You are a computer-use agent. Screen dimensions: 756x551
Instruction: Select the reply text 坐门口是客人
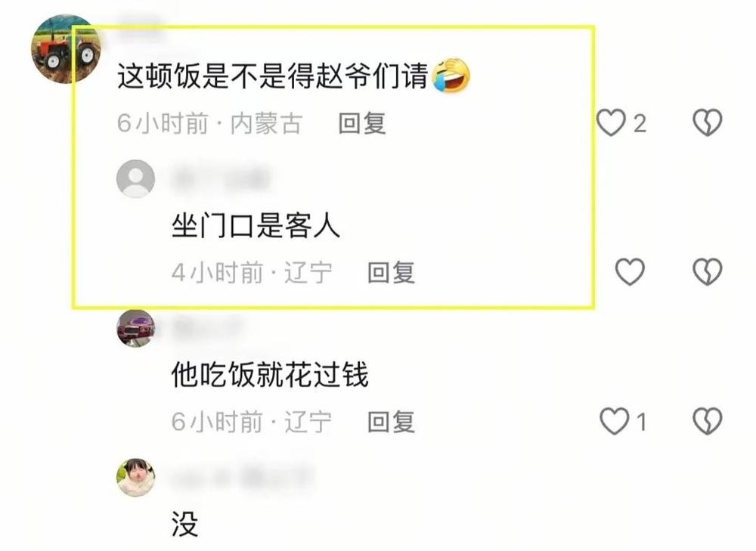pyautogui.click(x=256, y=225)
